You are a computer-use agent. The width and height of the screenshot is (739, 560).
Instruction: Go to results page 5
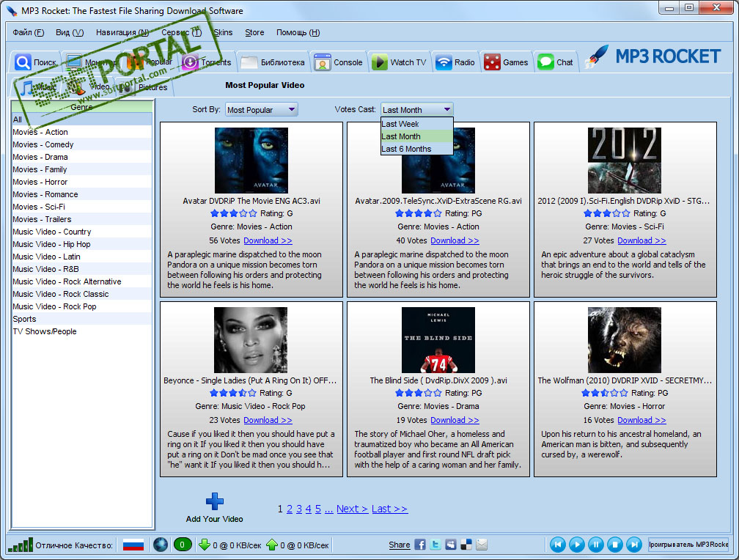click(x=318, y=509)
